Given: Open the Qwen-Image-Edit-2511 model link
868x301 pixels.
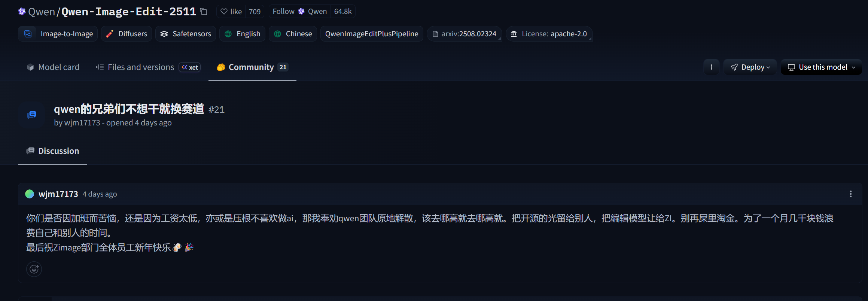Looking at the screenshot, I should 129,12.
